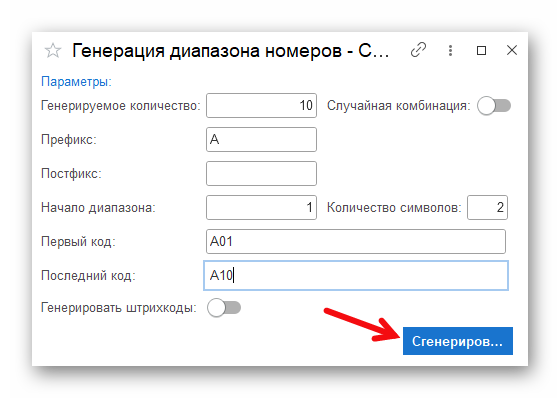Maximize the Генерация диапазона номеров window

point(481,50)
